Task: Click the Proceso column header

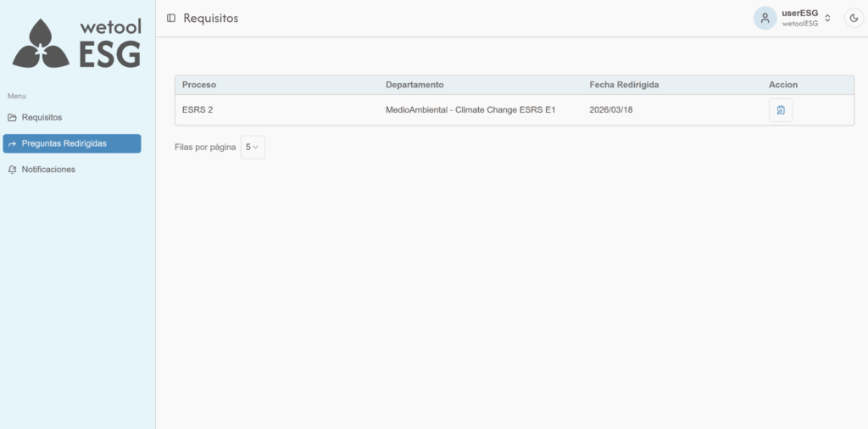Action: pos(199,85)
